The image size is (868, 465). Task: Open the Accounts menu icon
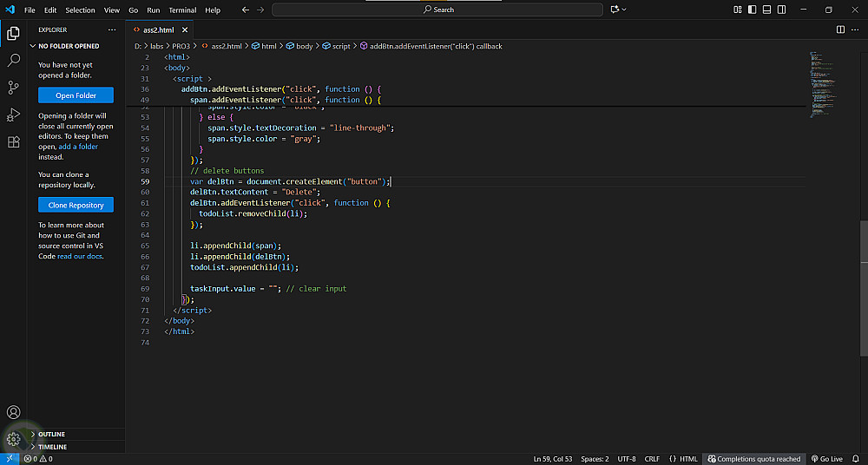[x=13, y=413]
